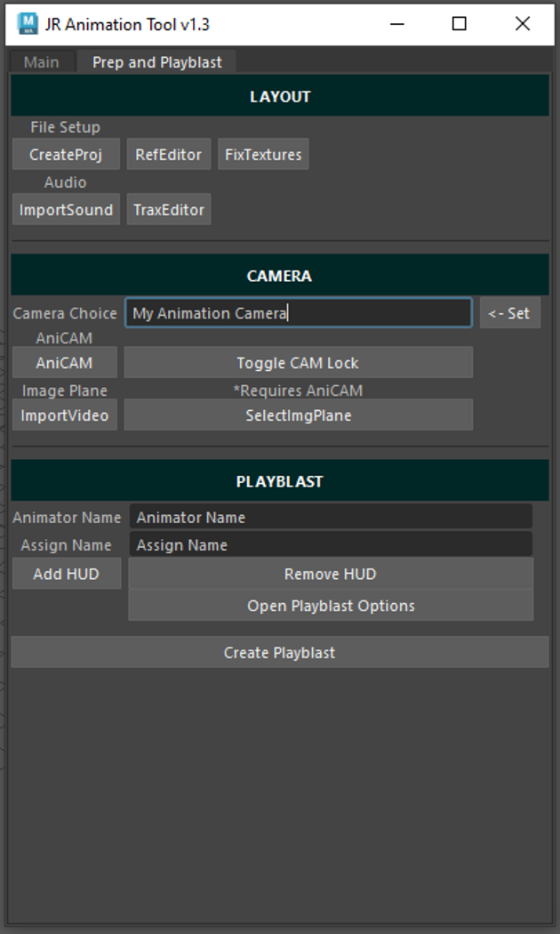This screenshot has height=934, width=560.
Task: Click the Add HUD button
Action: pos(66,574)
